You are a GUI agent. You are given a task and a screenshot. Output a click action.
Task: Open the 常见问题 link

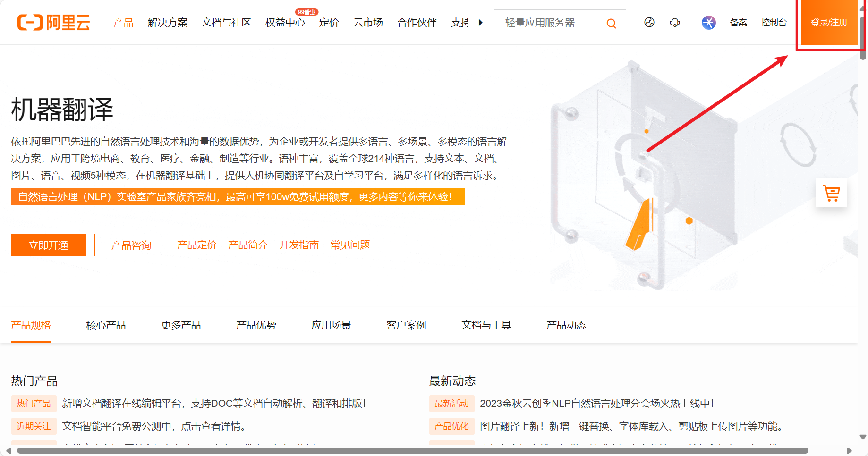pos(350,245)
